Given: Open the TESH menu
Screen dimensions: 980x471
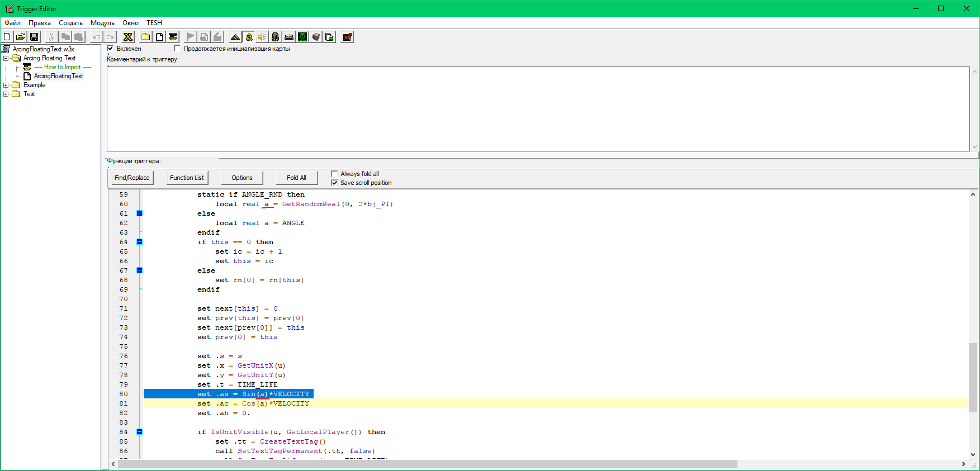Looking at the screenshot, I should point(154,23).
